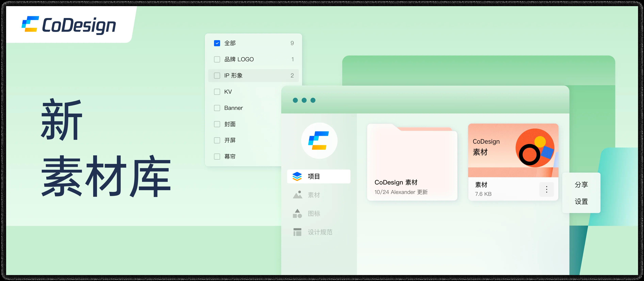
Task: Click the 素材 file name on the asset card
Action: (x=482, y=185)
